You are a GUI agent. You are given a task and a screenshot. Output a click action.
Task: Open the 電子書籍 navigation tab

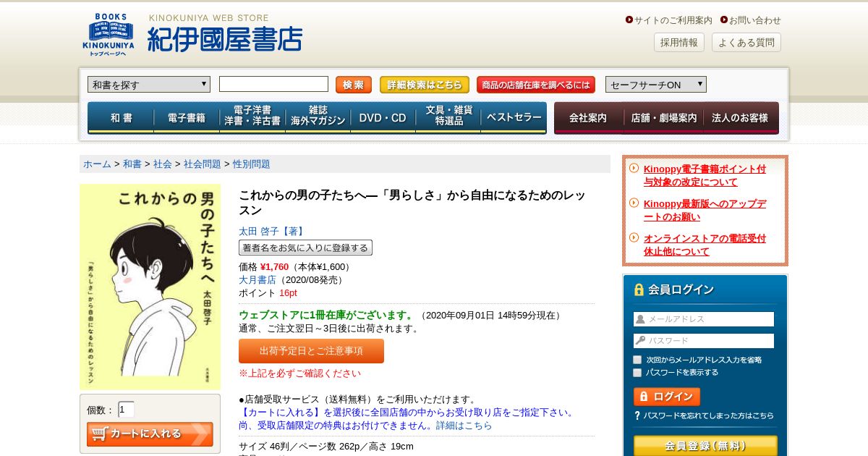[187, 117]
